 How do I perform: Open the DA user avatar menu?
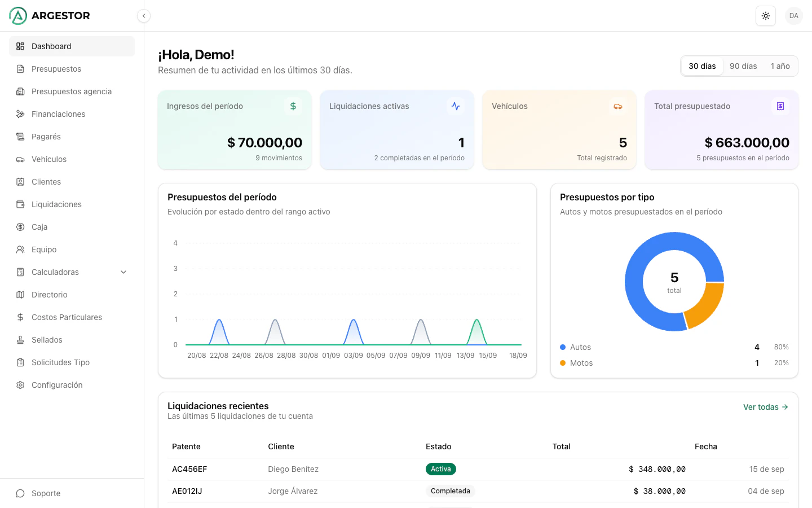(x=794, y=16)
